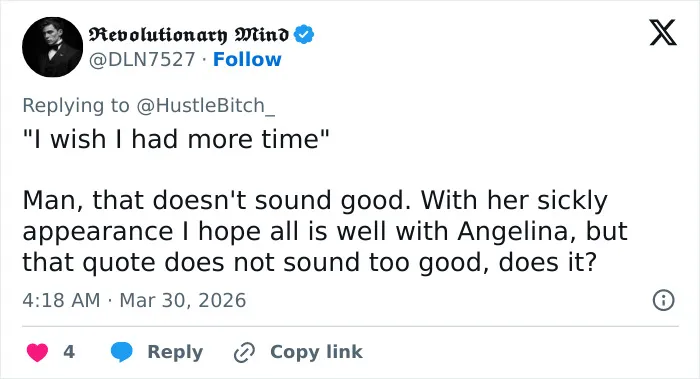Open the 4:18 AM timestamp link
700x379 pixels.
[x=61, y=300]
